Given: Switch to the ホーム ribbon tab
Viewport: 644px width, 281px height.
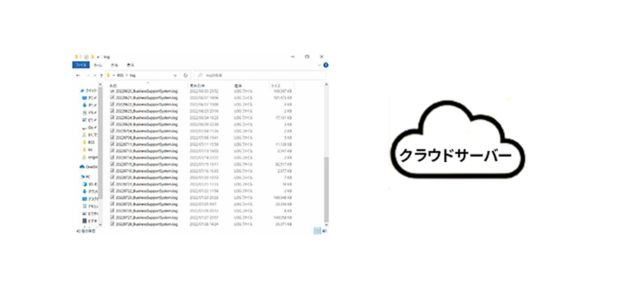Looking at the screenshot, I should click(98, 65).
